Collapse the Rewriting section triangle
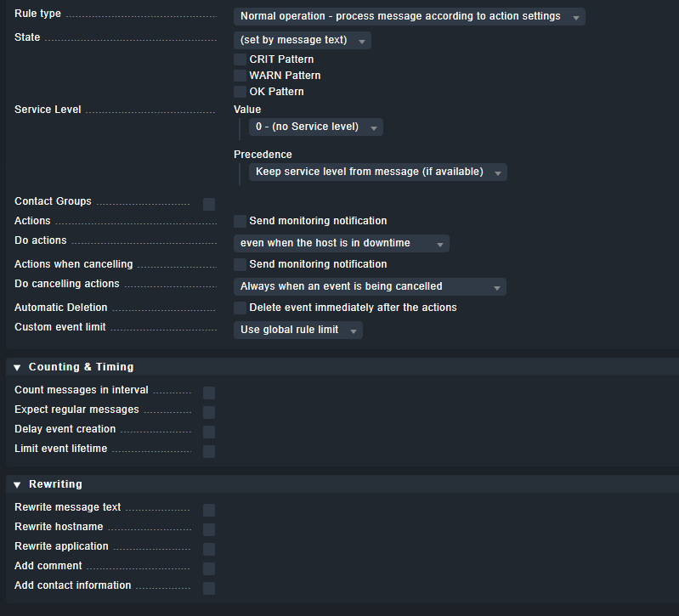 pyautogui.click(x=17, y=484)
